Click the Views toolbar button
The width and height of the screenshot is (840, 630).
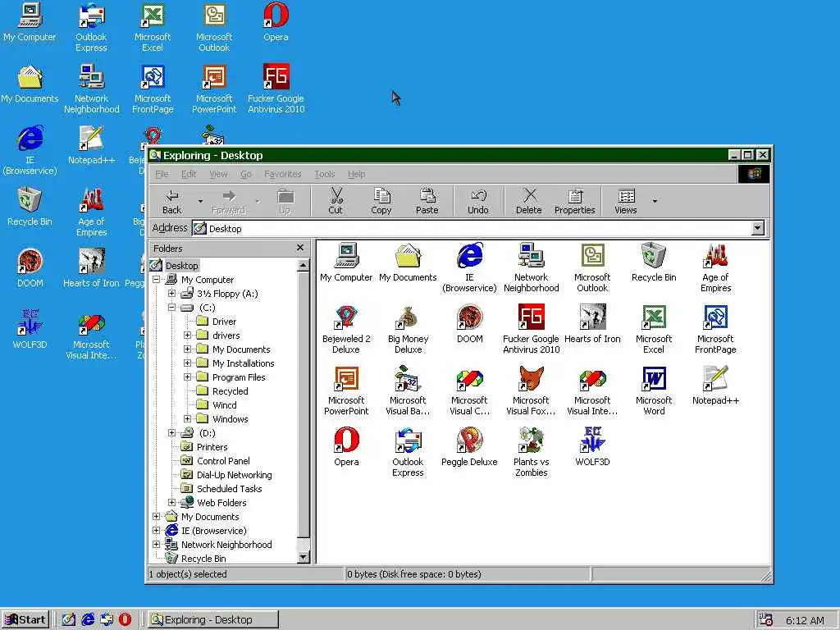pos(626,201)
